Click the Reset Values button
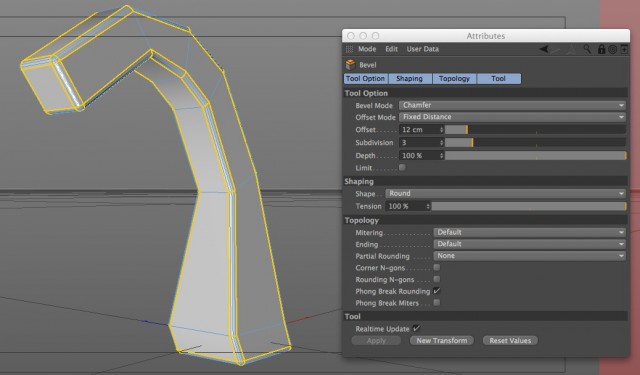Image resolution: width=640 pixels, height=375 pixels. [x=510, y=340]
